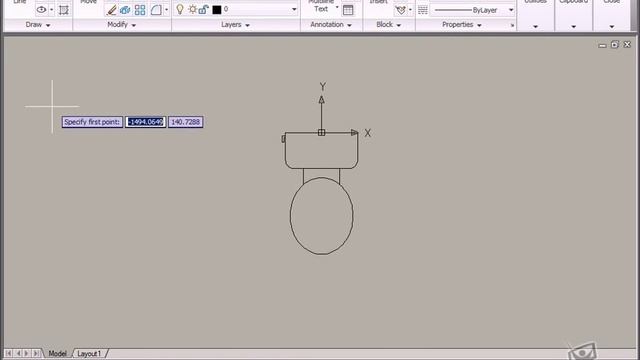Click the Explode tool icon
Viewport: 640px width, 360px height.
[125, 10]
